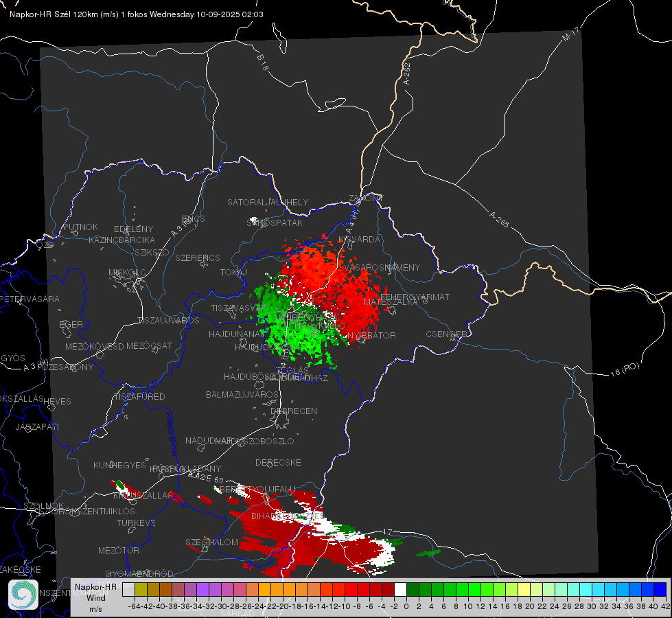
Task: Click the DERECSKE city label
Action: tap(278, 463)
